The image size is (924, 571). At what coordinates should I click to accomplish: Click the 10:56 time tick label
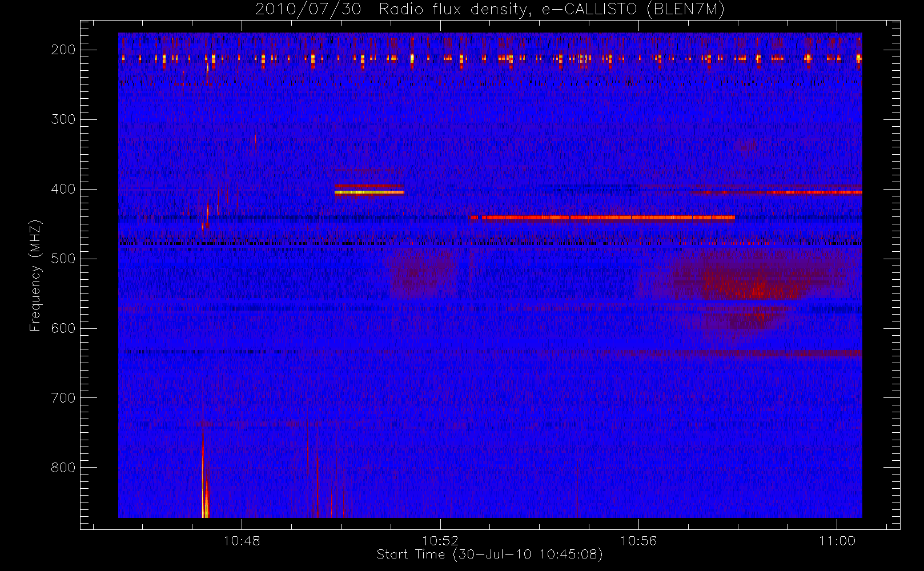click(x=638, y=541)
